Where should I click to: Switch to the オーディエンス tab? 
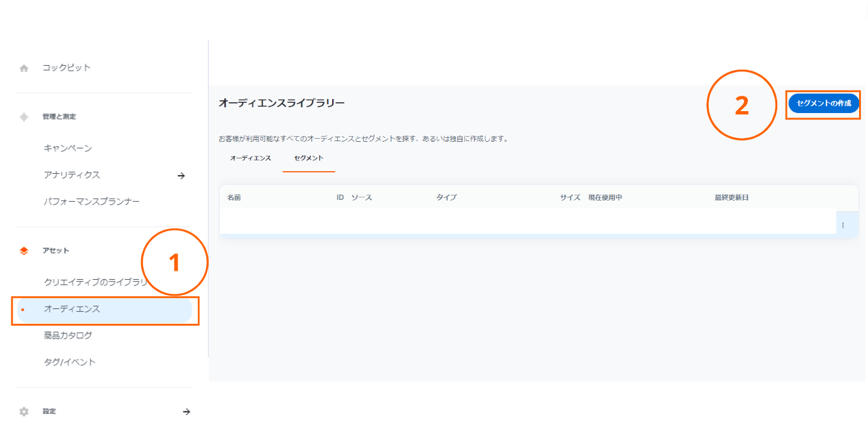pyautogui.click(x=250, y=158)
